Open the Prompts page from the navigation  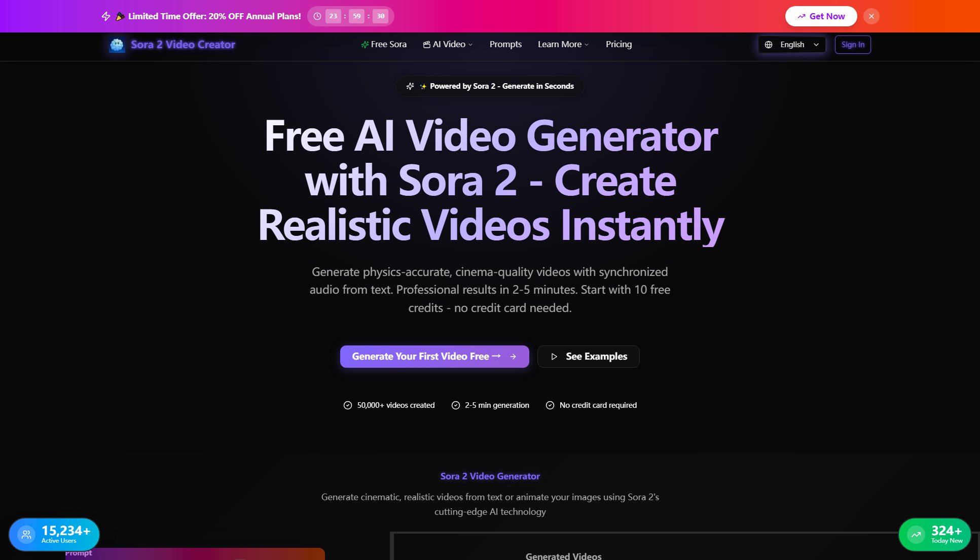tap(505, 44)
